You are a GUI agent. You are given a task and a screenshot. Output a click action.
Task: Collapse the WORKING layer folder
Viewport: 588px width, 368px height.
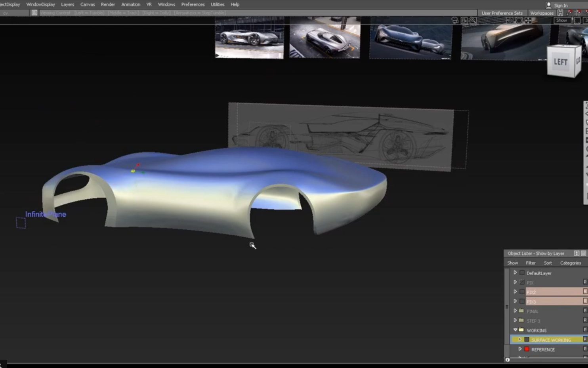click(515, 330)
